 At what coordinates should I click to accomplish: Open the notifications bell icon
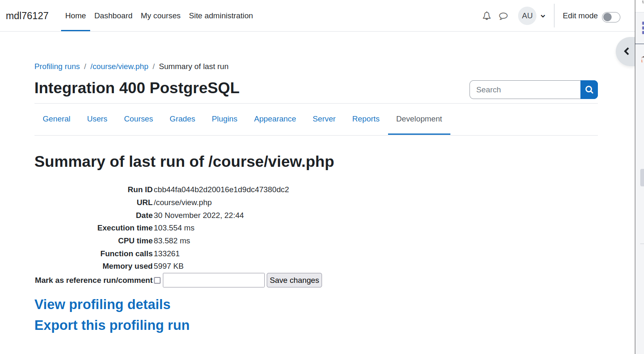[487, 16]
